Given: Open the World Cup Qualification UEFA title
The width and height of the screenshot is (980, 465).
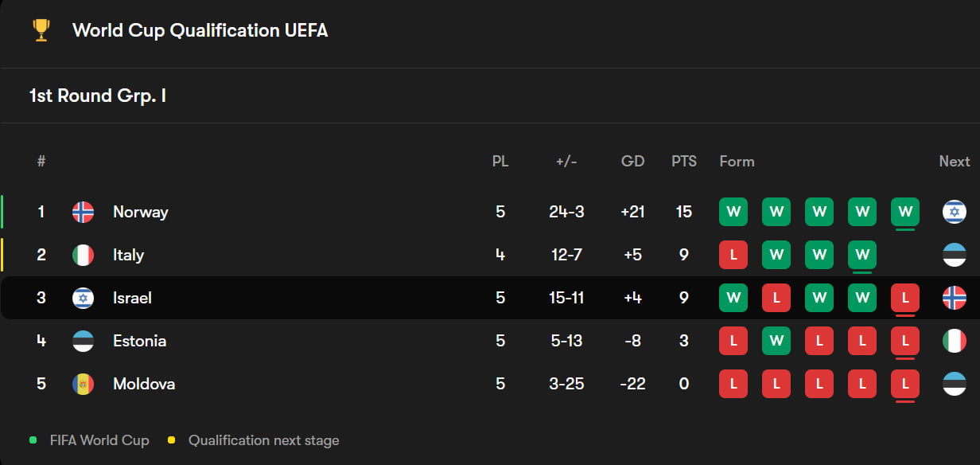Looking at the screenshot, I should coord(200,30).
